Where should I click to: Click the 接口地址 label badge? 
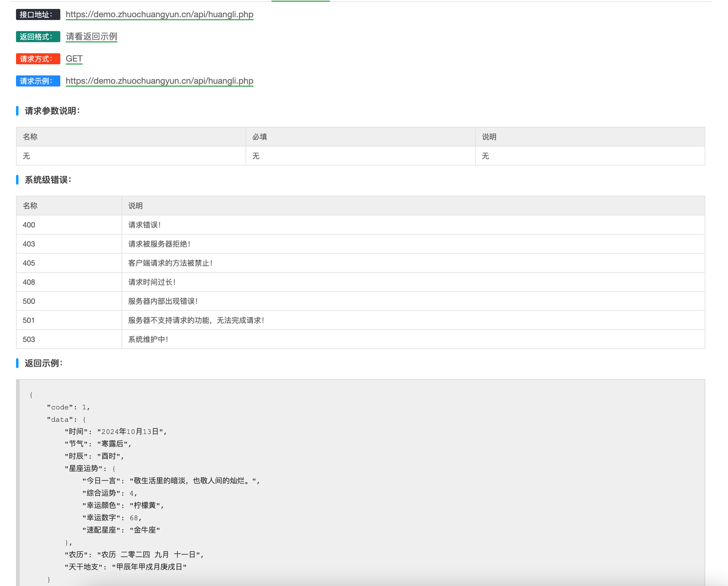pos(38,14)
